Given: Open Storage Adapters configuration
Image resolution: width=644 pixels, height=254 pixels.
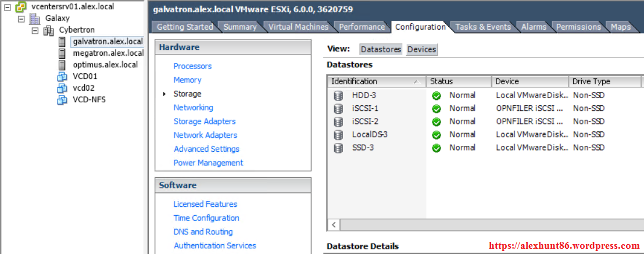Looking at the screenshot, I should pyautogui.click(x=205, y=121).
